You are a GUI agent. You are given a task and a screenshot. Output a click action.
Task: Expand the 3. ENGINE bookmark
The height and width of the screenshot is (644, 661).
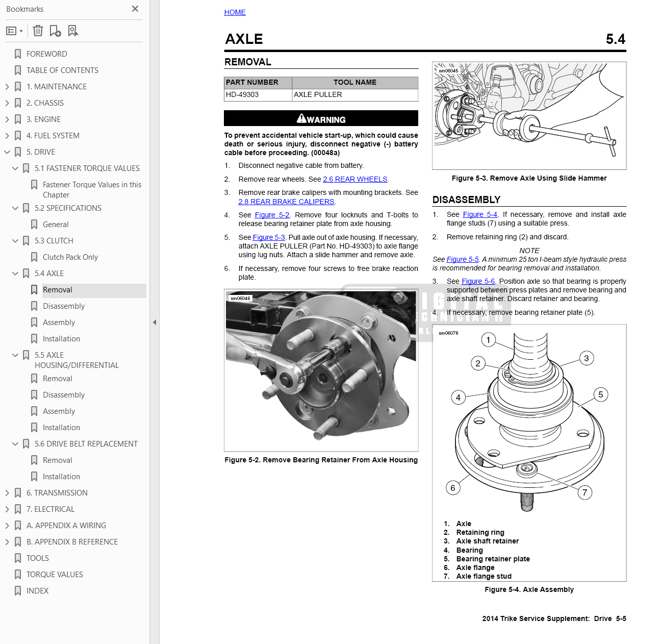(x=7, y=119)
